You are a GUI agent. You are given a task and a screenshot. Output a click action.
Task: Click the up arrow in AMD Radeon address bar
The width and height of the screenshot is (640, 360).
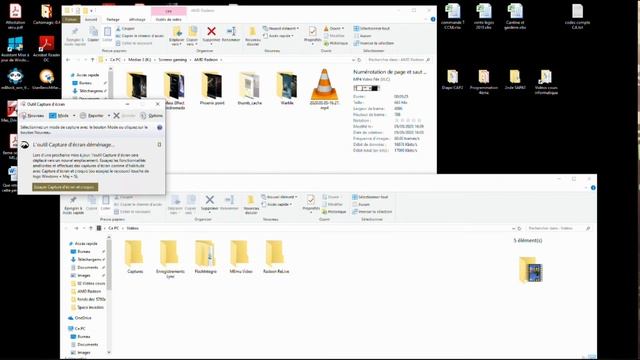(x=93, y=60)
